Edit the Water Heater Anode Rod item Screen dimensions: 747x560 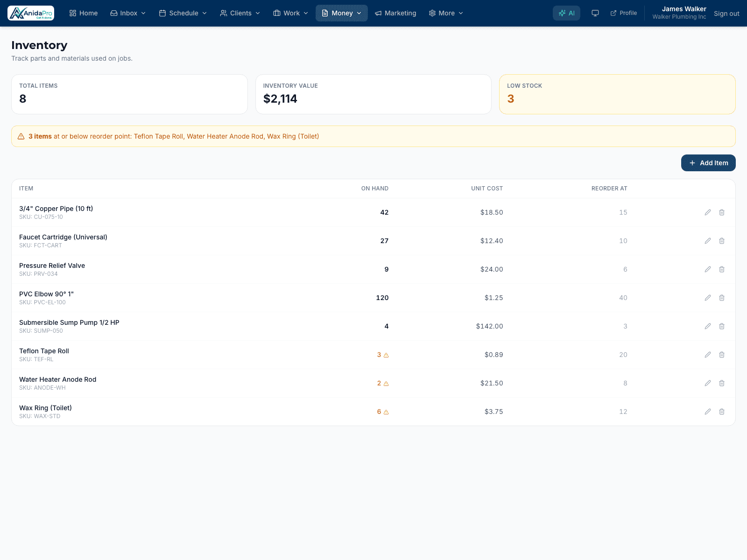pyautogui.click(x=708, y=383)
